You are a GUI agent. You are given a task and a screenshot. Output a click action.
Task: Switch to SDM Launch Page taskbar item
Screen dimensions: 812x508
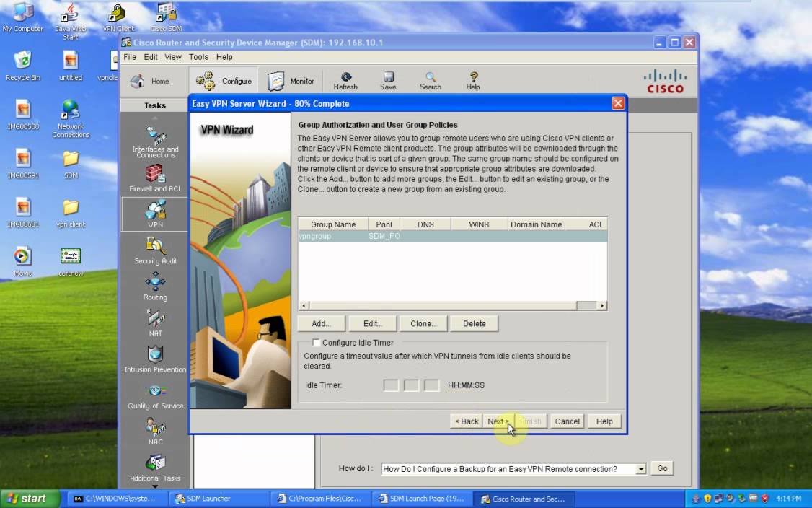point(423,499)
